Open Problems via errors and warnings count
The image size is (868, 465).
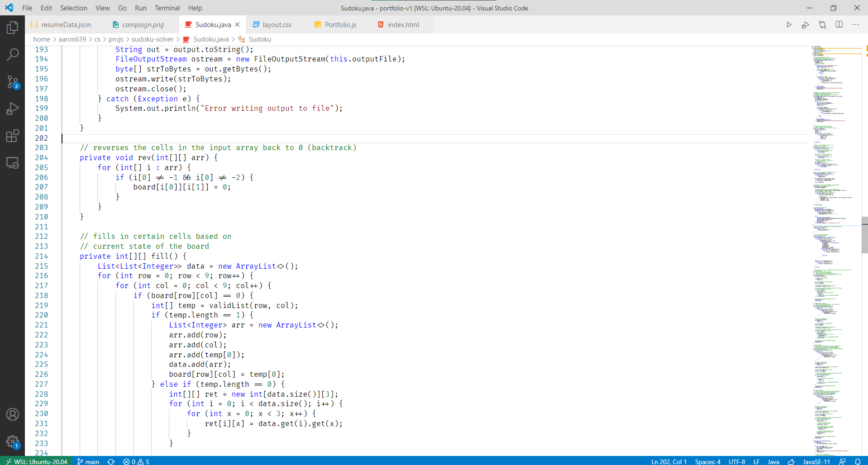tap(136, 461)
